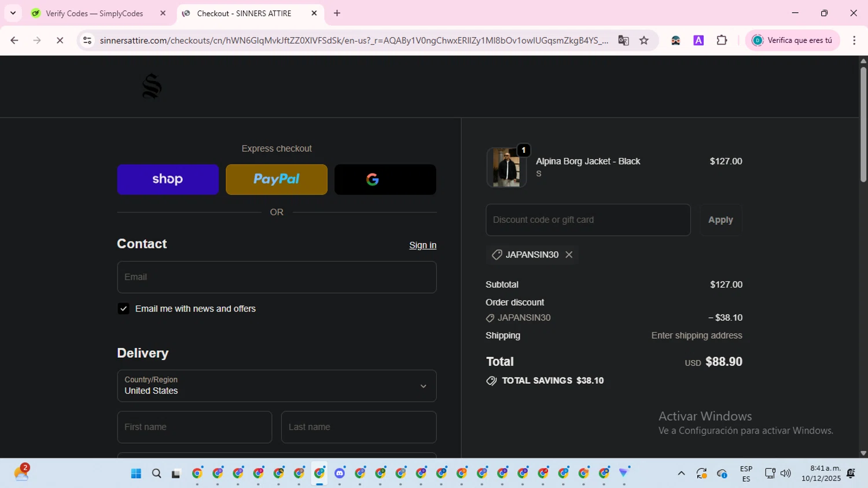
Task: Bookmark this page with the star icon
Action: click(644, 41)
